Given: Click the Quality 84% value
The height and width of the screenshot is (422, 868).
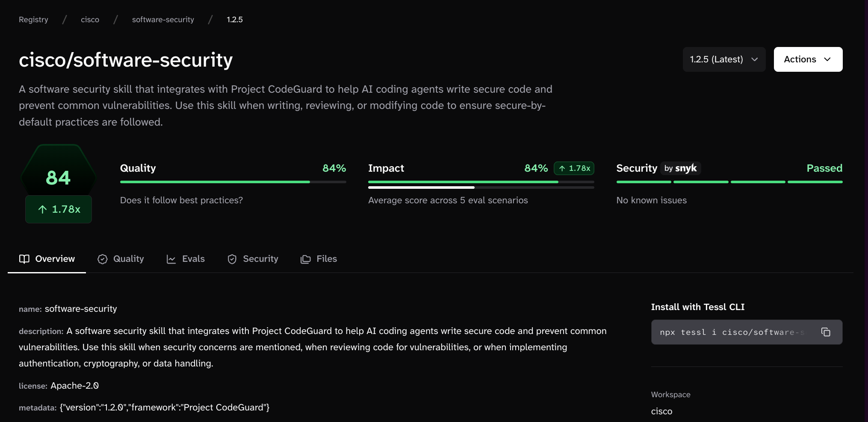Looking at the screenshot, I should pos(334,168).
